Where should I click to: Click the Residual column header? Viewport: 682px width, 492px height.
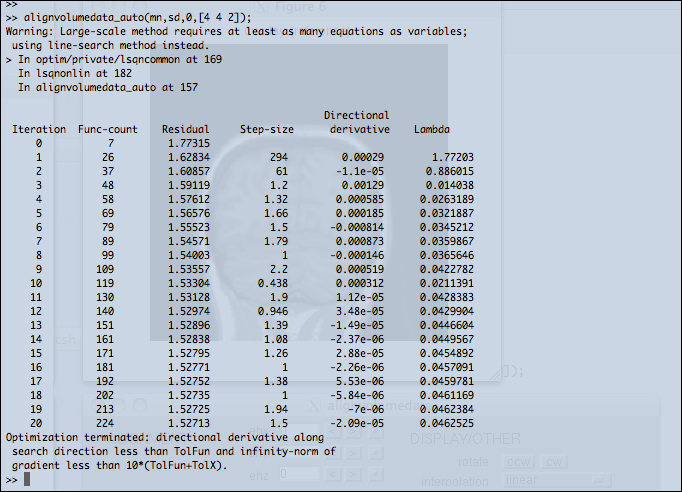point(183,130)
